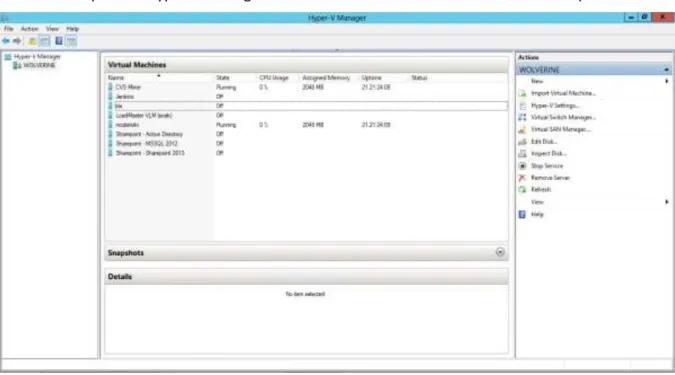
Task: Select the LoadMaster VLM virtual machine
Action: pyautogui.click(x=307, y=115)
